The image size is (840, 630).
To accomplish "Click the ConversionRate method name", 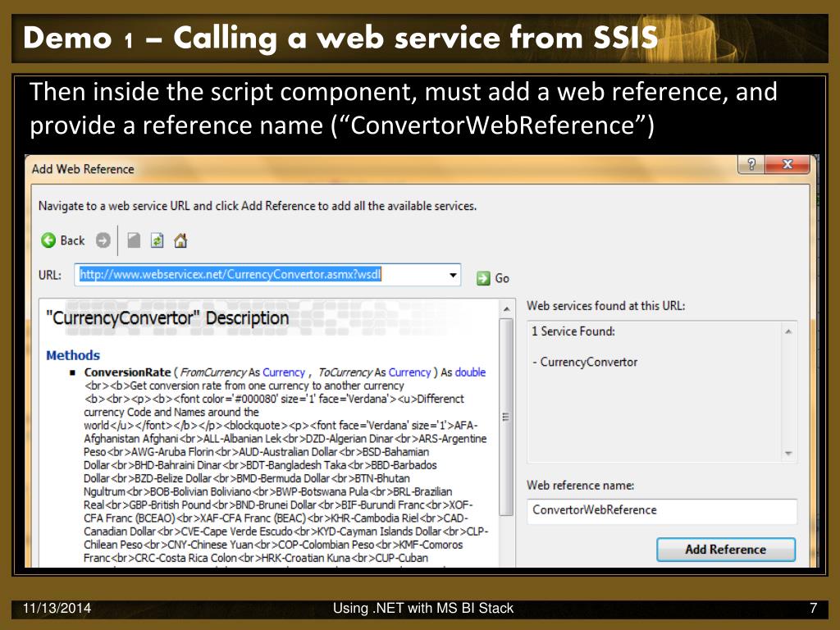I will pos(127,372).
